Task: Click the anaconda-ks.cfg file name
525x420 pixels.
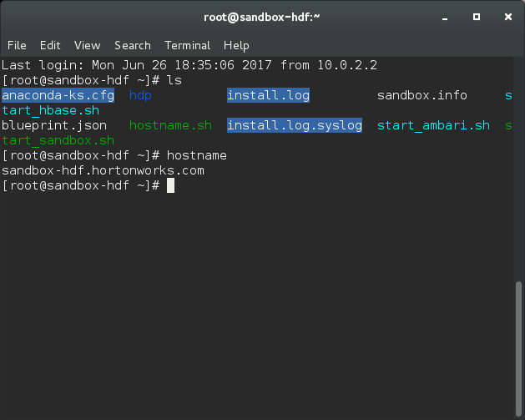Action: click(58, 96)
